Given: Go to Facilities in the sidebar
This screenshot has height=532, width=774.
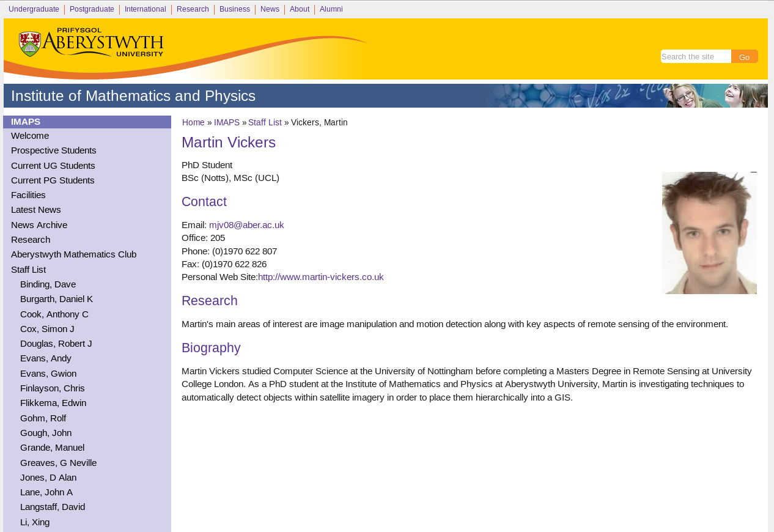Looking at the screenshot, I should [x=28, y=195].
